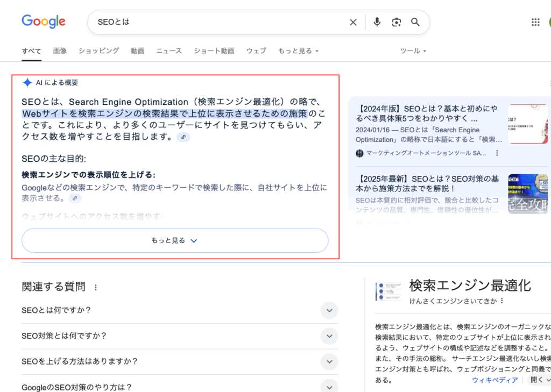Screen dimensions: 551x392
Task: Clear the search box with X
Action: click(x=353, y=23)
